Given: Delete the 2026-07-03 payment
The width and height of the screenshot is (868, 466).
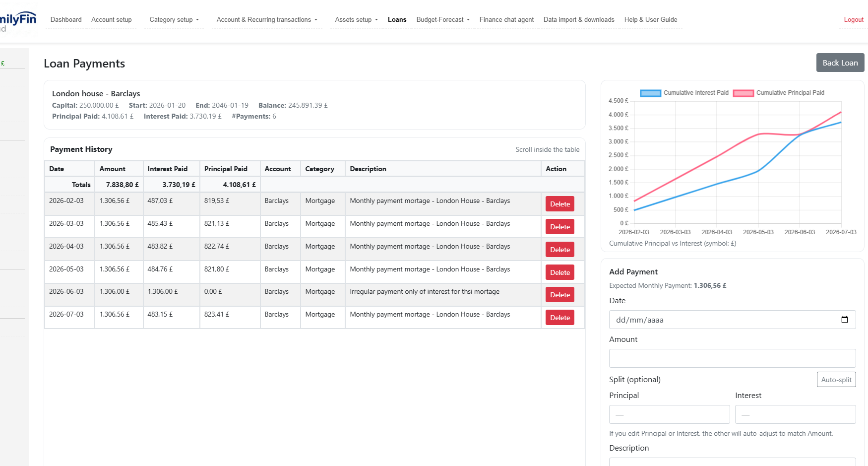Looking at the screenshot, I should [x=560, y=318].
